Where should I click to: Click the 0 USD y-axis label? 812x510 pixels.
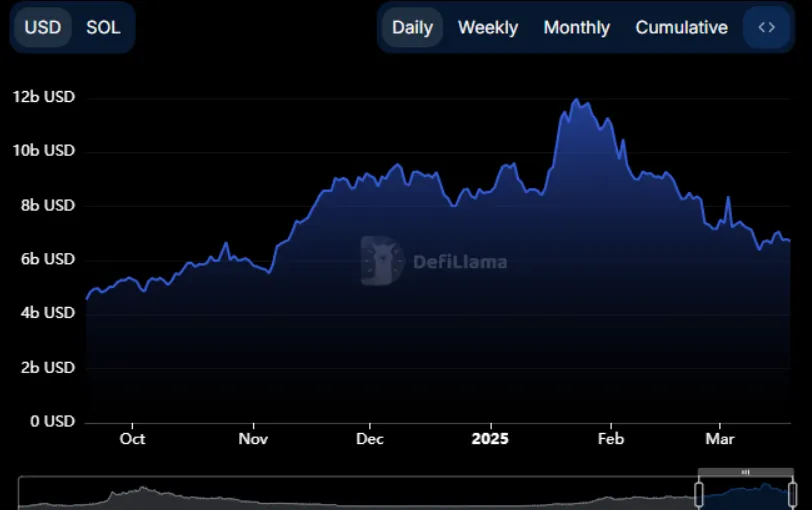pyautogui.click(x=50, y=421)
